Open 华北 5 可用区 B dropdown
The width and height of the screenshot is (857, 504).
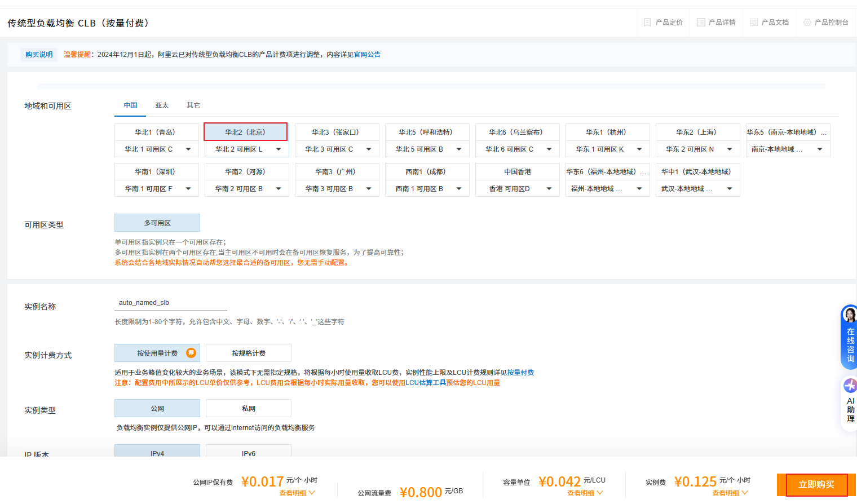tap(427, 149)
